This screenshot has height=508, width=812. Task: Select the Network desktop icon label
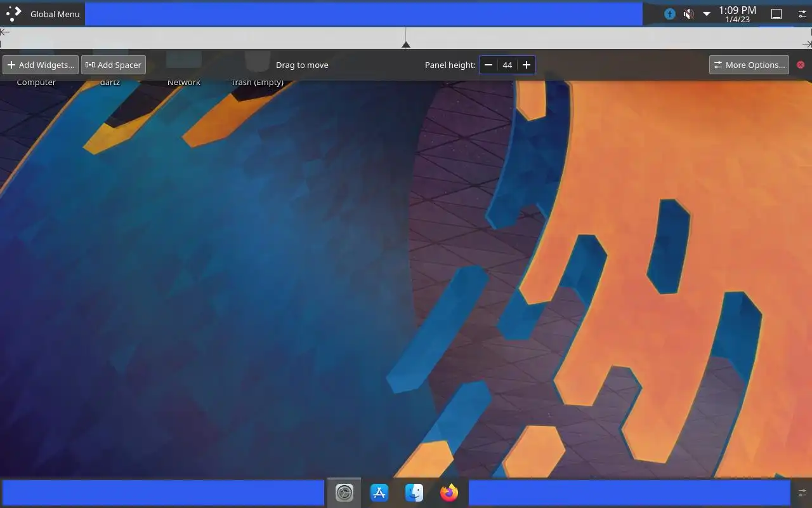coord(184,83)
